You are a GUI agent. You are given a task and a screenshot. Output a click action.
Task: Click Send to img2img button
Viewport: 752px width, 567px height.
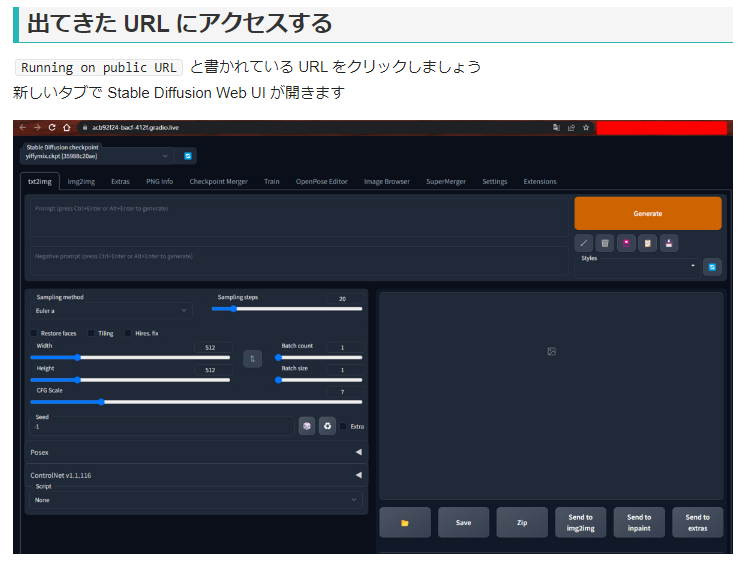point(580,522)
